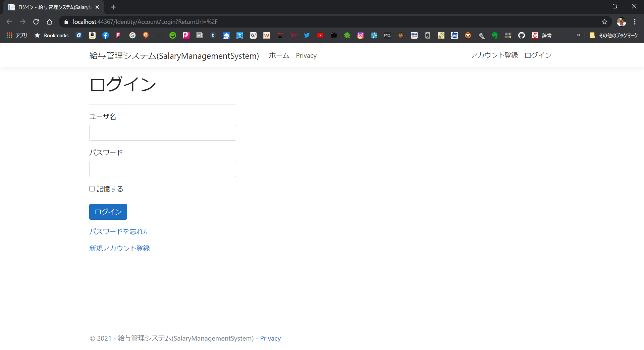Screen dimensions: 644x350
Task: Open the Facebook bookmark icon
Action: click(106, 35)
